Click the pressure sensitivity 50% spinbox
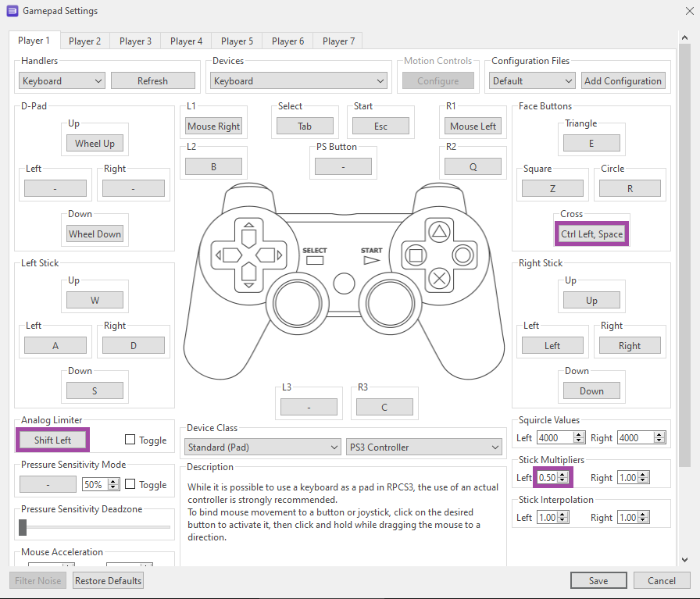 pos(101,484)
